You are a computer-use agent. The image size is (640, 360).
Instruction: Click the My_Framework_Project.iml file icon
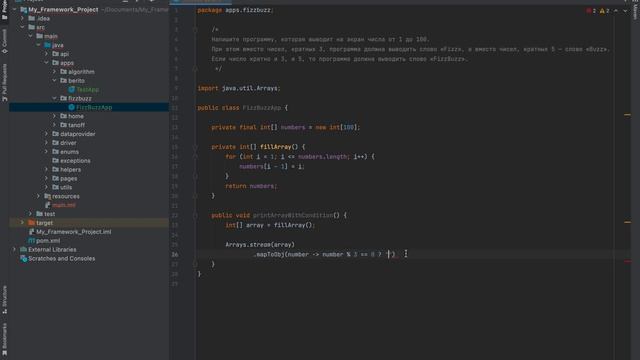pos(31,232)
